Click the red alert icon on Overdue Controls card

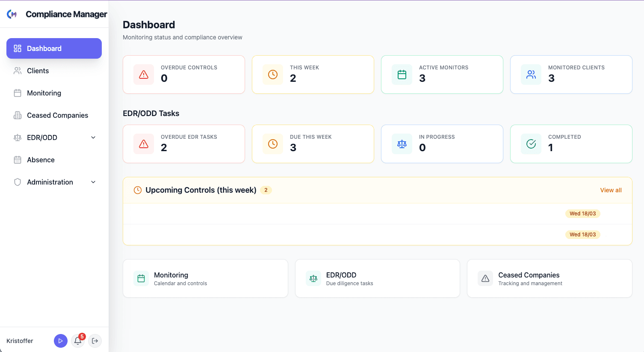pyautogui.click(x=143, y=75)
